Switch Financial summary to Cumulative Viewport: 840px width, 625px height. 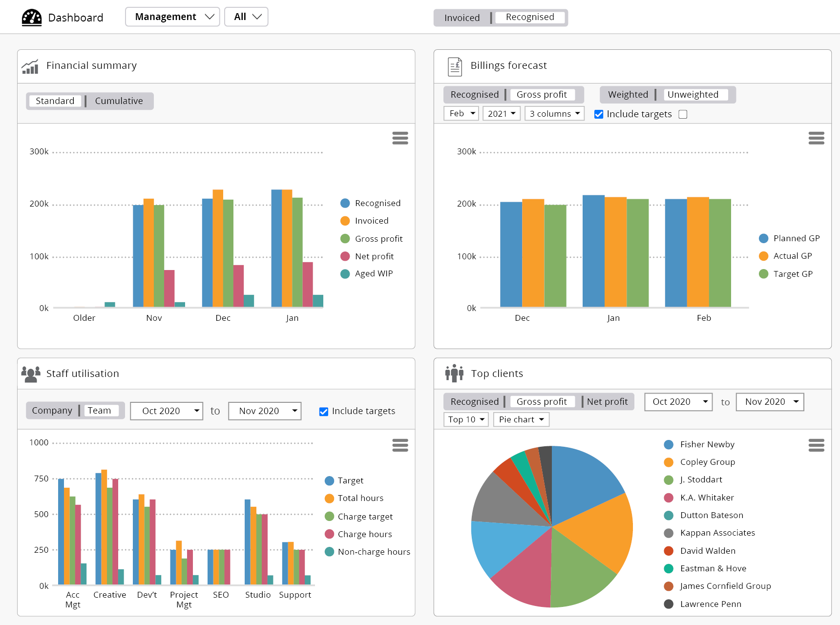[119, 101]
